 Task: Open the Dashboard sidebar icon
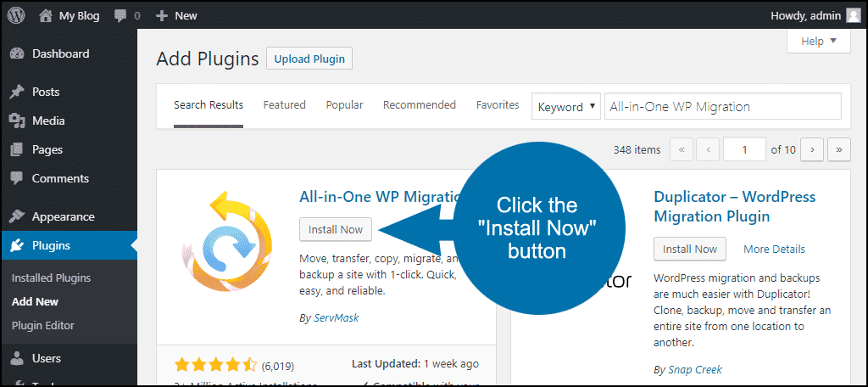pos(17,53)
